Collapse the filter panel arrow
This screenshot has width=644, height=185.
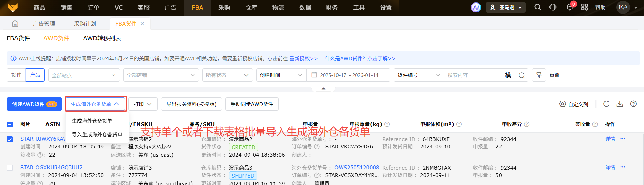323,88
